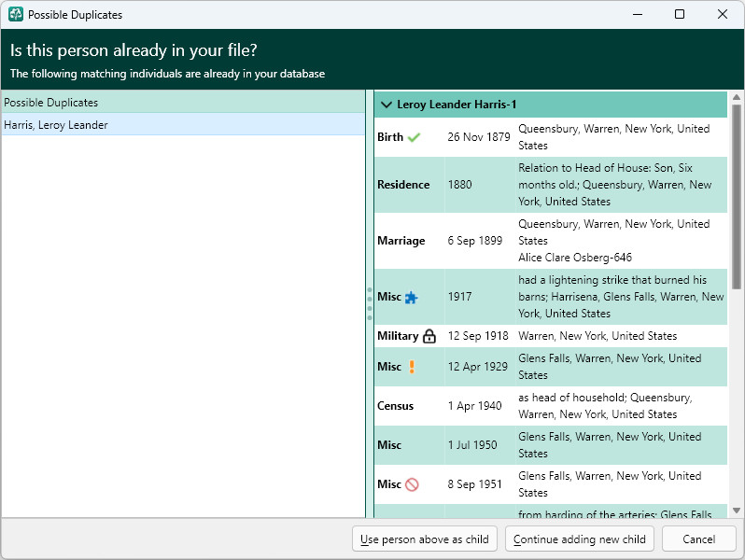Collapse the Leroy Leander Harris-1 section chevron

click(387, 105)
